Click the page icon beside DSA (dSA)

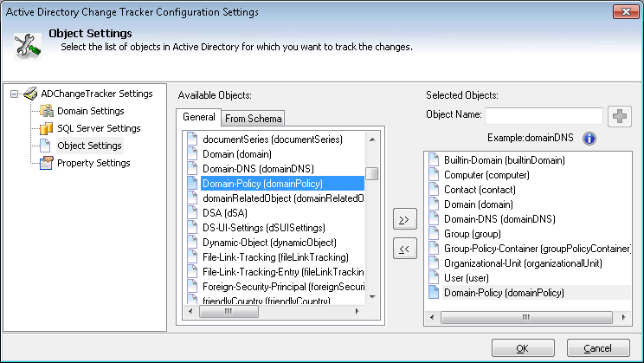click(x=192, y=212)
